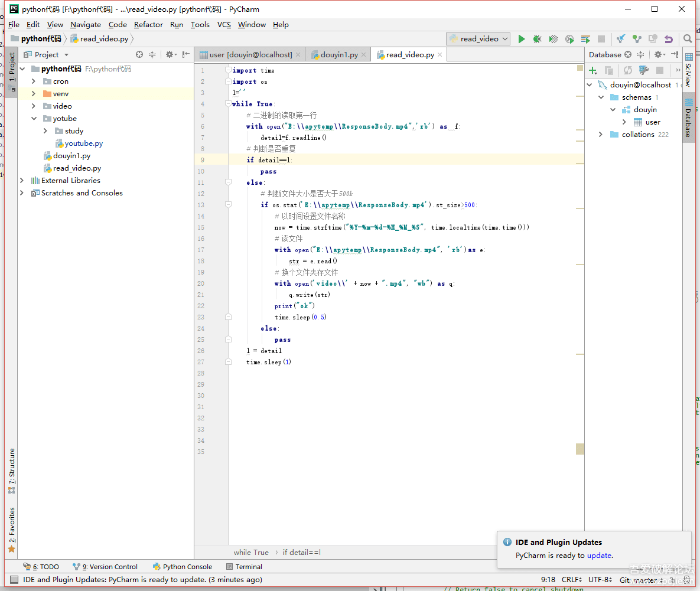Click the Git: master branch widget
Image resolution: width=700 pixels, height=591 pixels.
[640, 580]
